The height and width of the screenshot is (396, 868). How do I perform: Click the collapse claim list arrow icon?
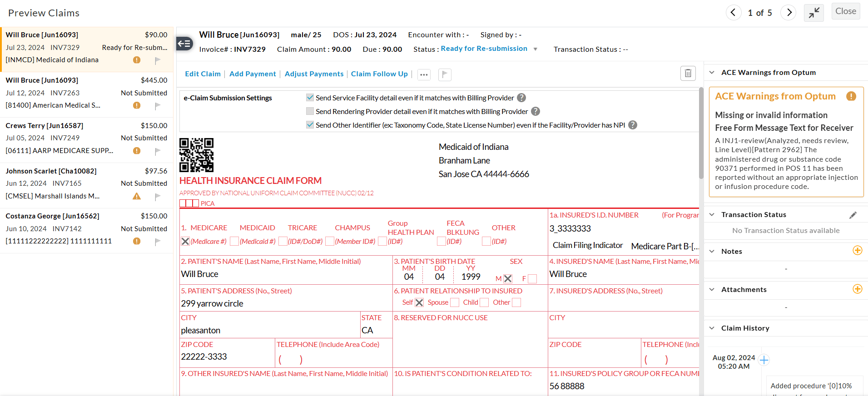point(184,44)
